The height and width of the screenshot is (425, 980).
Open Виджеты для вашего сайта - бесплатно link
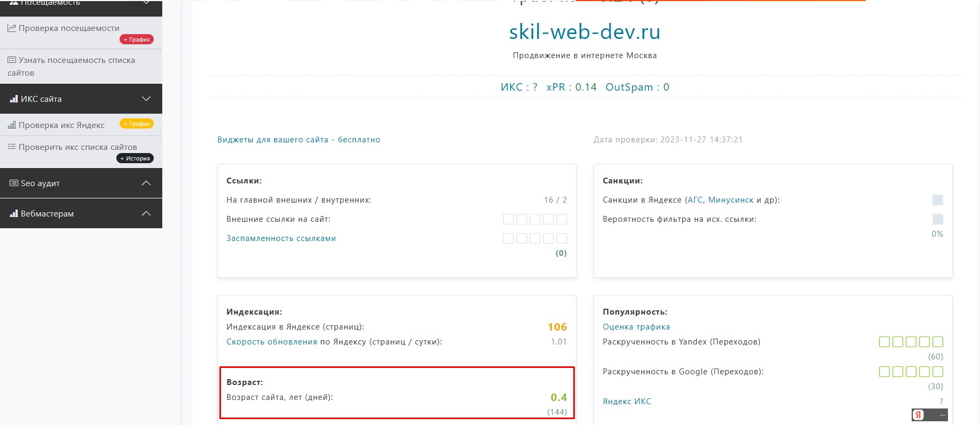click(x=299, y=140)
